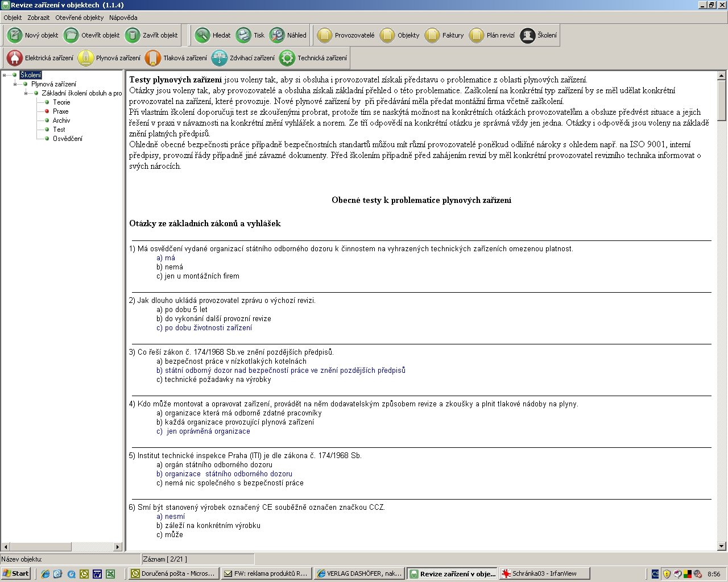Click the Hledat magnifier icon
Viewport: 728px width, 582px height.
[x=202, y=35]
